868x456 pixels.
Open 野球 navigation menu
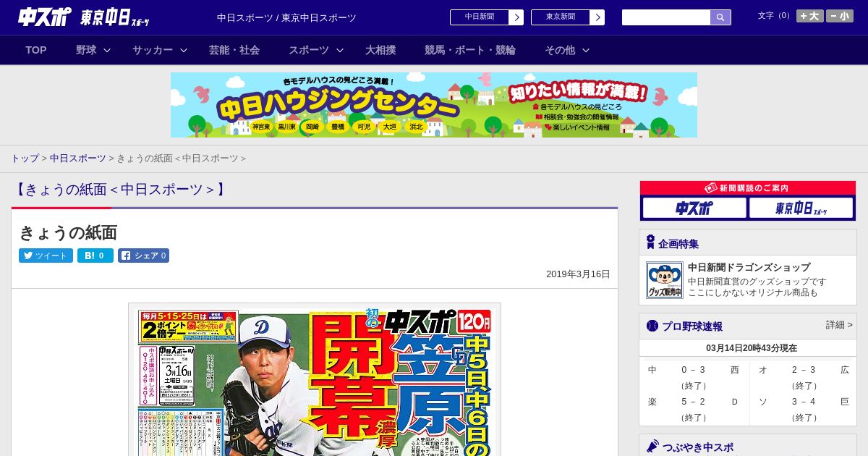click(86, 50)
